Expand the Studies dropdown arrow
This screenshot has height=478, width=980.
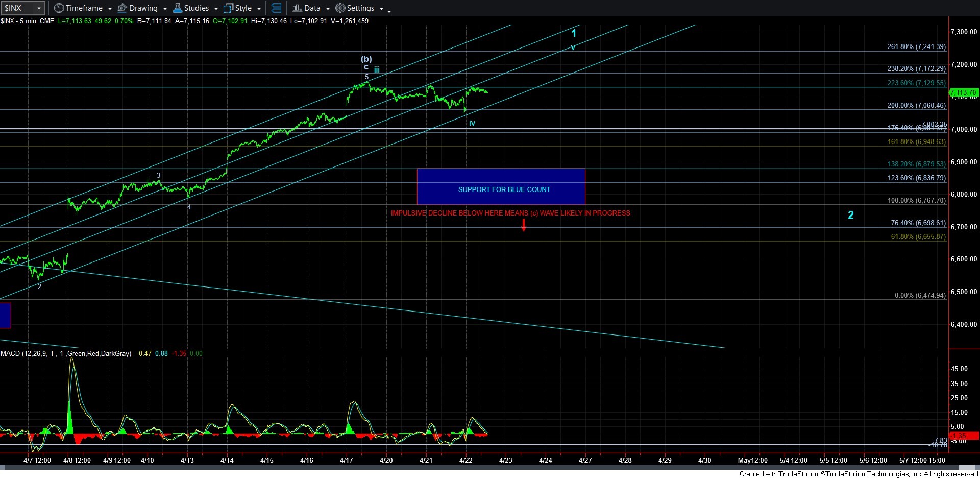coord(216,9)
